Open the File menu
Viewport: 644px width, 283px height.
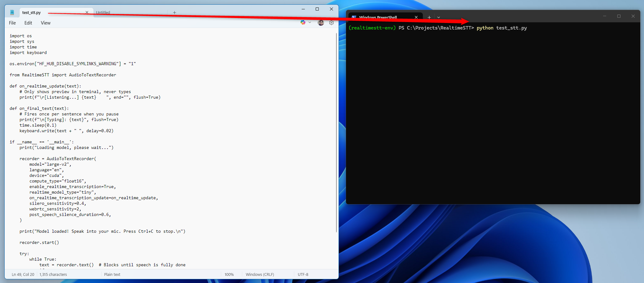click(12, 23)
